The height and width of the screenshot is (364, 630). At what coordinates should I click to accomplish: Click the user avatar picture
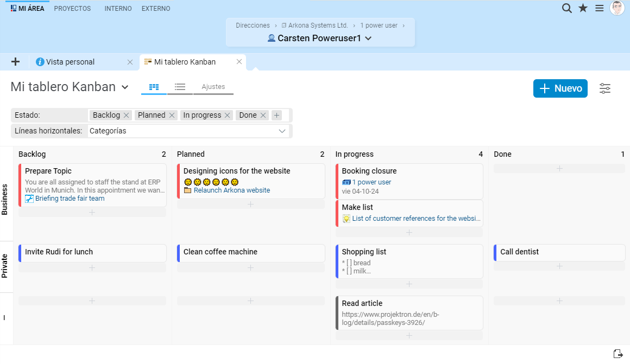[617, 8]
